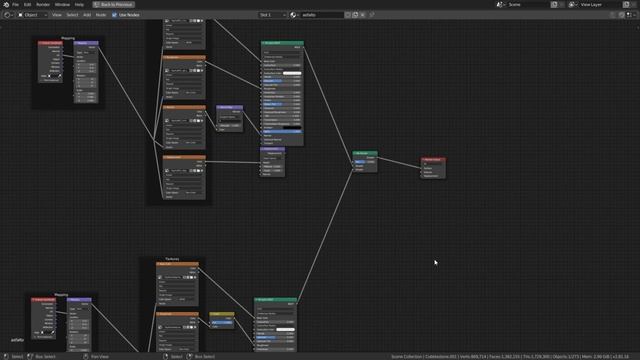Open the overlays options dropdown arrow
This screenshot has height=360, width=640.
click(x=635, y=15)
